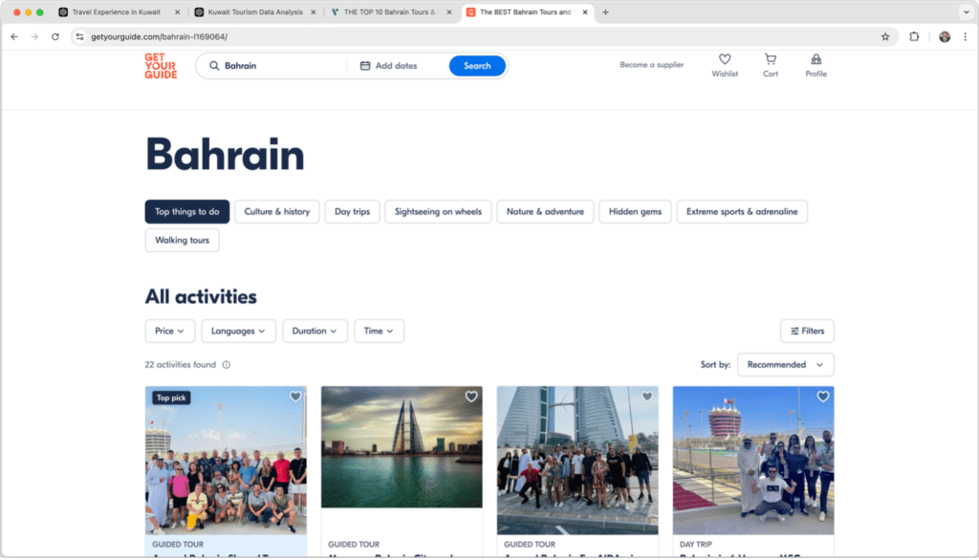
Task: Open the Filters button
Action: pos(807,331)
